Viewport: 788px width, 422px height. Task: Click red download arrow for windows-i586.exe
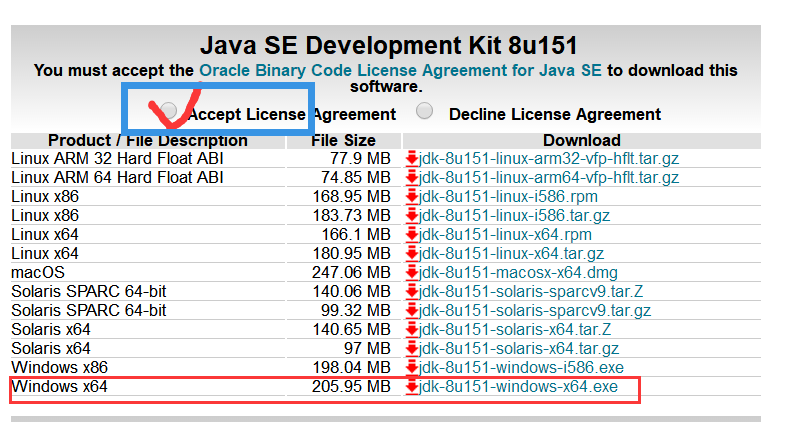point(412,368)
